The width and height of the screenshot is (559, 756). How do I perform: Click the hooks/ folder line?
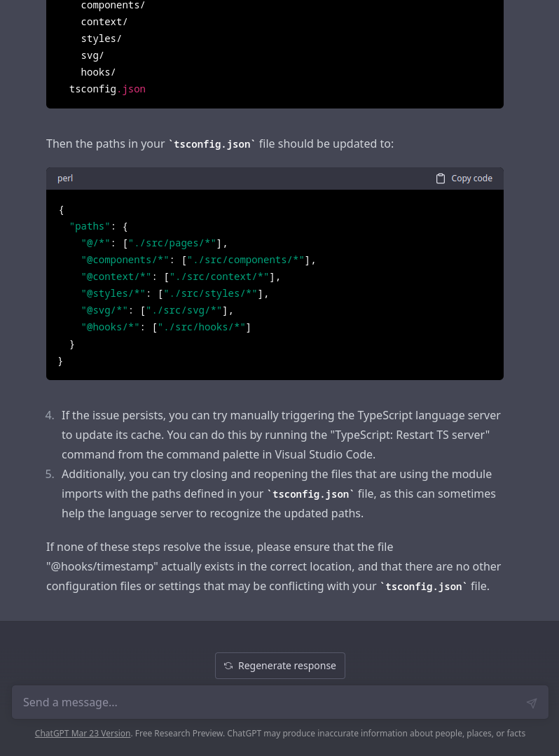[98, 72]
